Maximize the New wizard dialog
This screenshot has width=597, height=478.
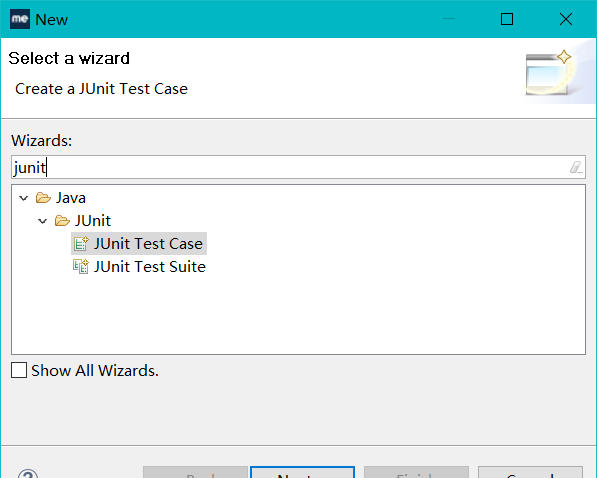(507, 19)
